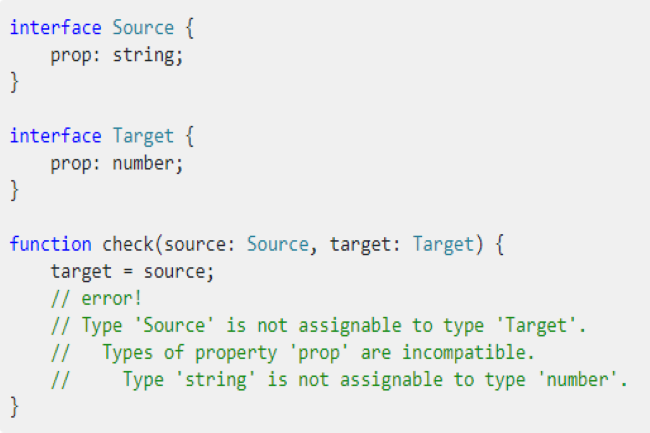This screenshot has width=650, height=433.
Task: Click 'prop' property in Target interface
Action: pyautogui.click(x=71, y=164)
